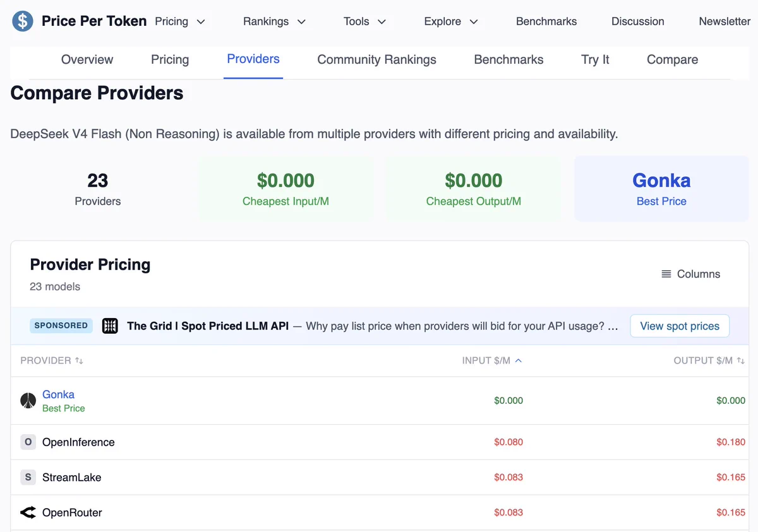Click the SPONSORED badge
The width and height of the screenshot is (758, 532).
pos(61,326)
